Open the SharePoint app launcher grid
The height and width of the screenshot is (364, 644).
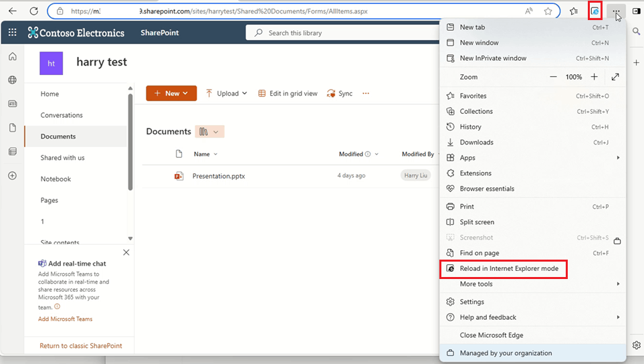pos(12,32)
